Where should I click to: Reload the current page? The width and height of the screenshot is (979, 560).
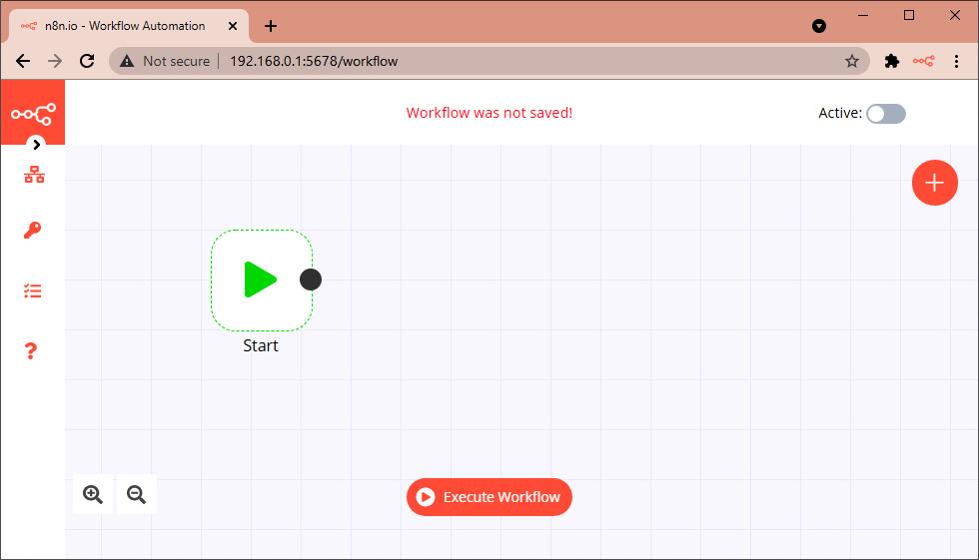pos(88,61)
